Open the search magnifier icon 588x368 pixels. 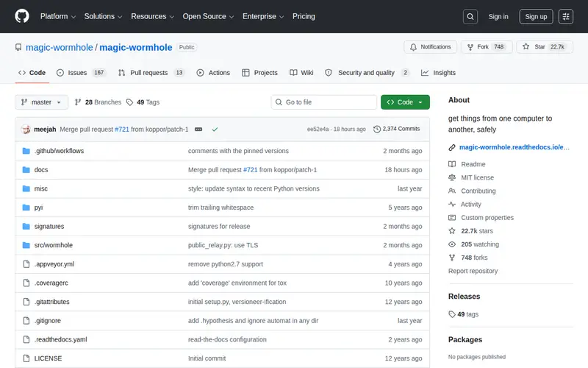click(x=470, y=16)
